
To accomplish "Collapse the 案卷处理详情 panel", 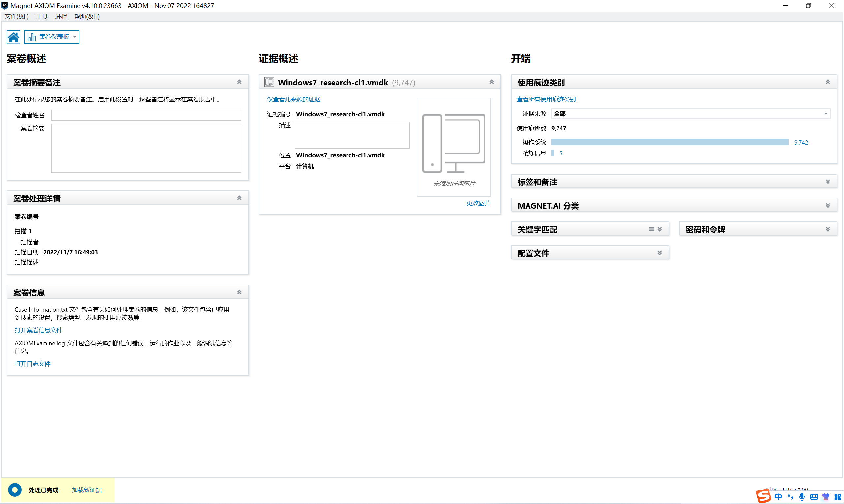I will [x=239, y=198].
